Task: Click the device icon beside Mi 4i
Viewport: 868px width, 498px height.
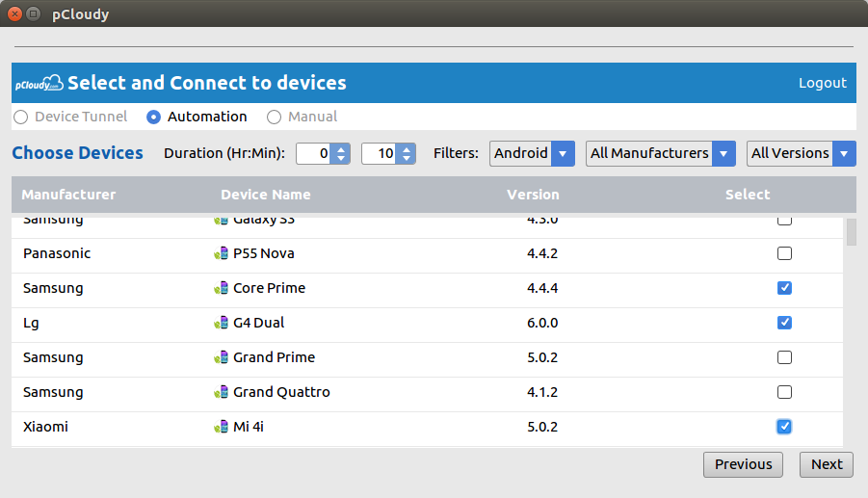Action: point(221,427)
